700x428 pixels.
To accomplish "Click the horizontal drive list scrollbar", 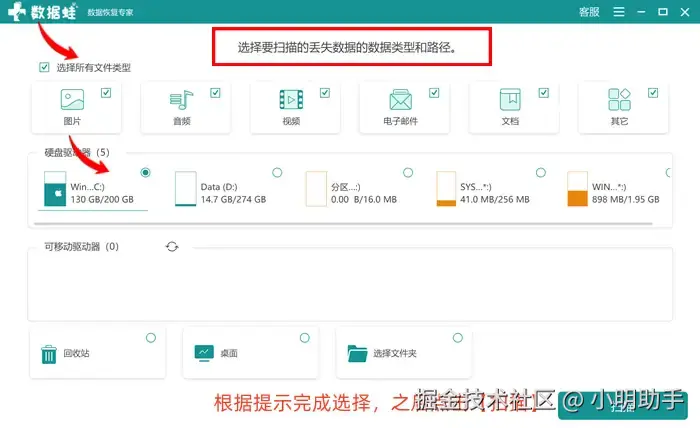I will [343, 223].
